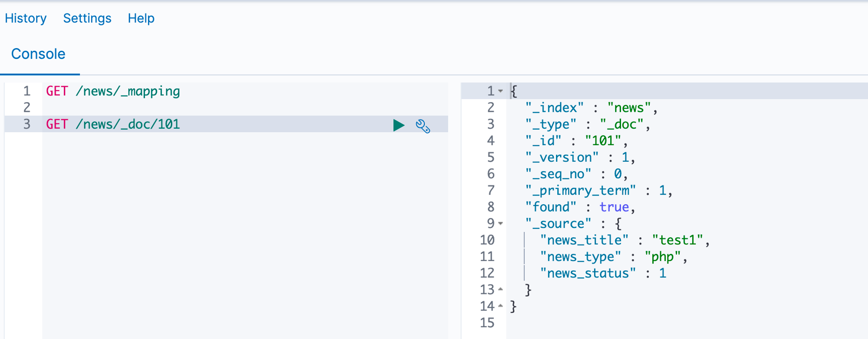Open the History panel
The width and height of the screenshot is (868, 339).
26,18
